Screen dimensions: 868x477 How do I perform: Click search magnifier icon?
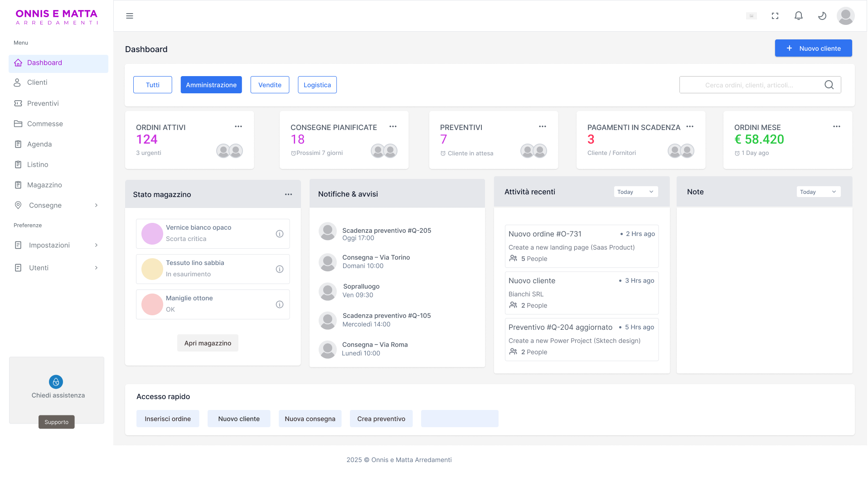click(829, 85)
